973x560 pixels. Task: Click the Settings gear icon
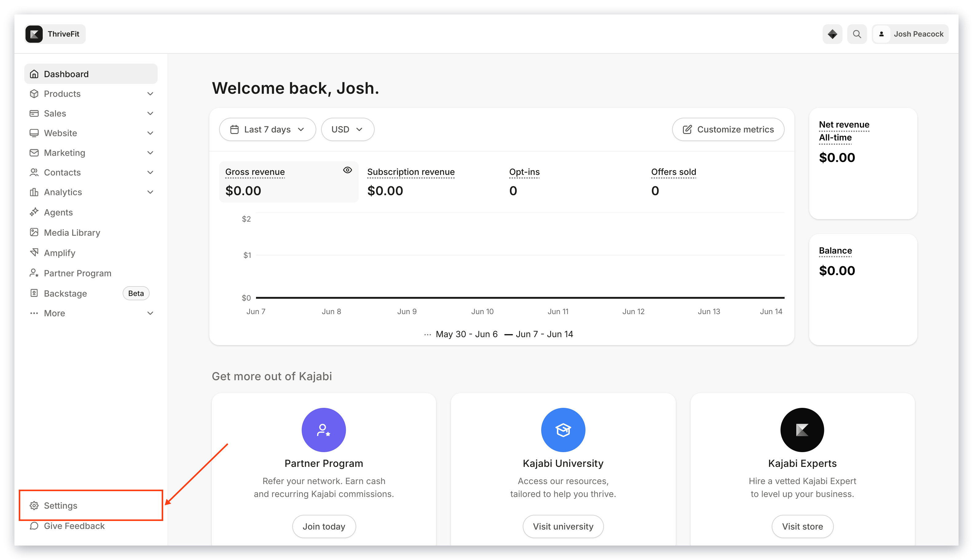click(34, 505)
